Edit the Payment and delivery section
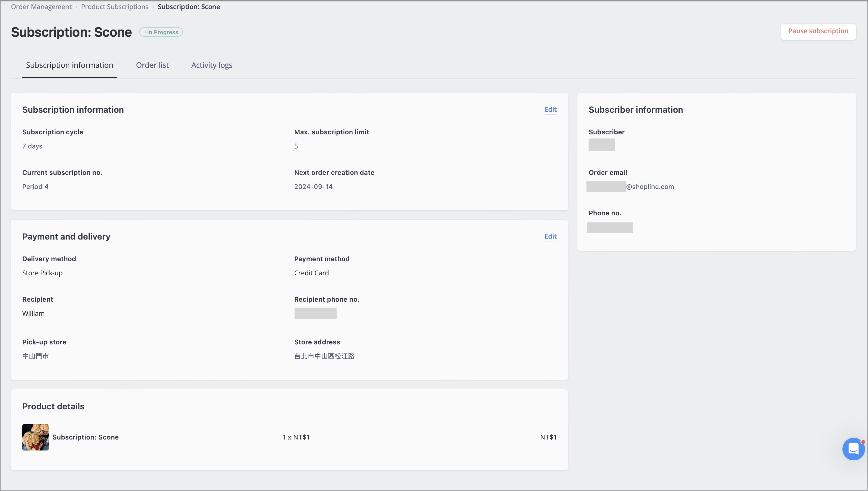 (x=550, y=236)
